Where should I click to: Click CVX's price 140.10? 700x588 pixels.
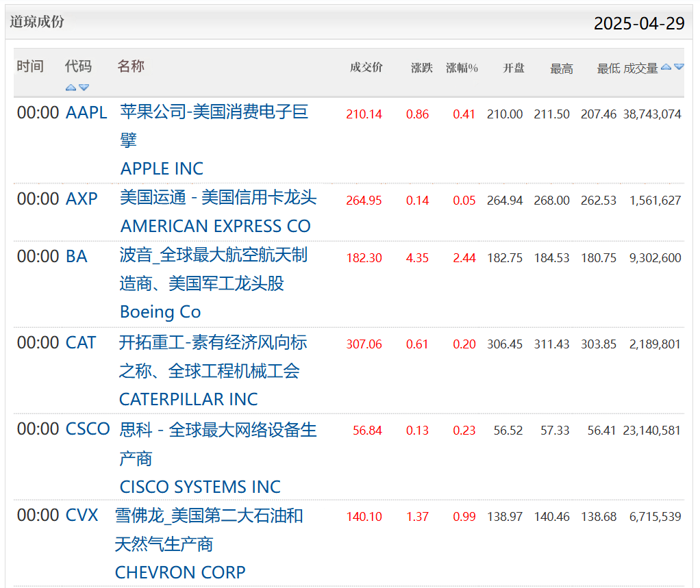pos(364,517)
